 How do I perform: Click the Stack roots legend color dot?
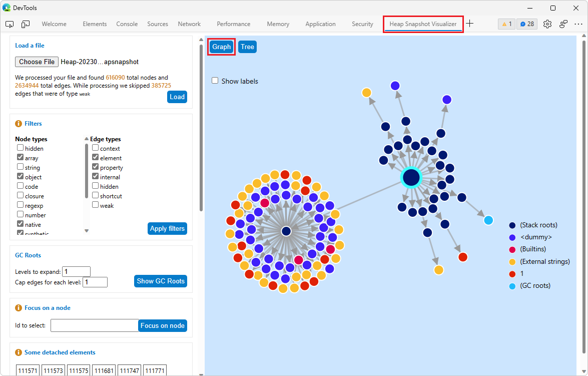(512, 225)
